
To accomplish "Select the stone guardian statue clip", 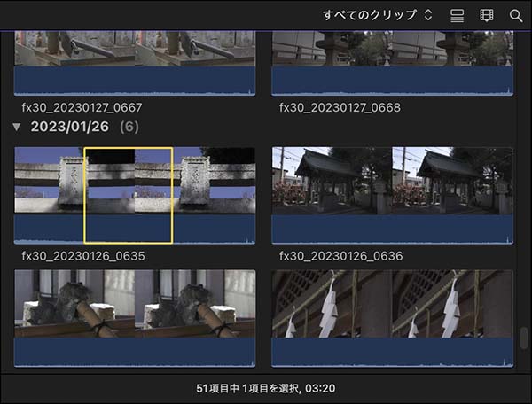I will tap(135, 318).
